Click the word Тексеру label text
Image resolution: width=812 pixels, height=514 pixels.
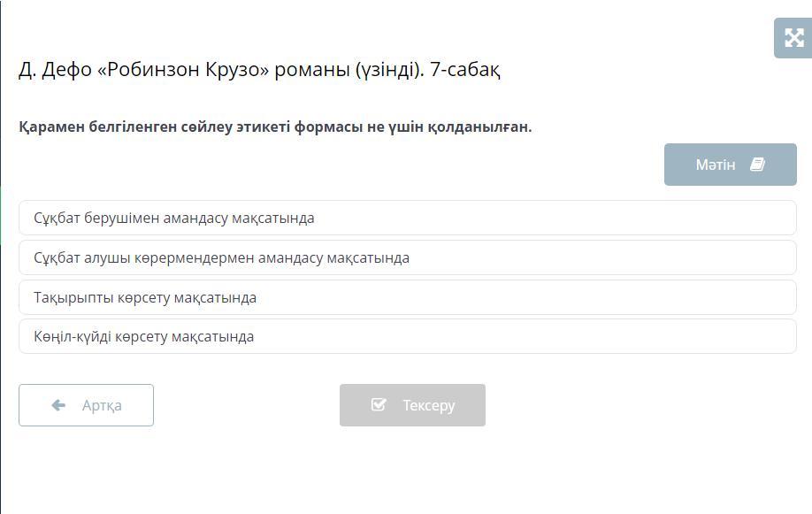[429, 405]
